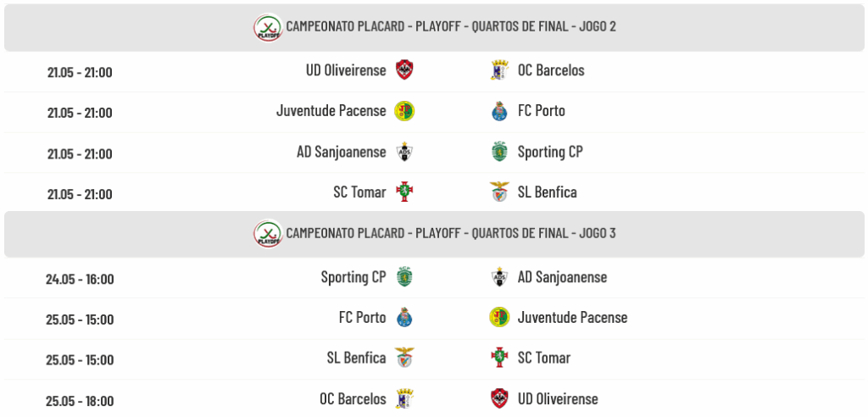Click the Playoff logo in Jogo 3 header

(269, 234)
